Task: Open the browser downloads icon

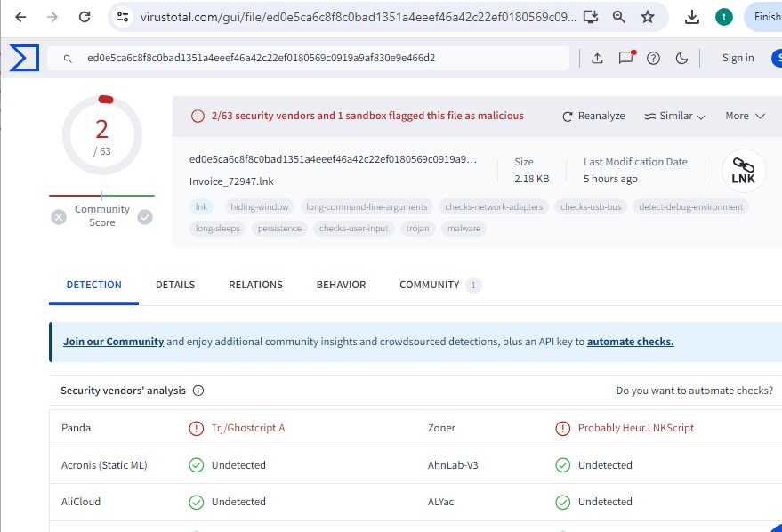Action: point(693,17)
